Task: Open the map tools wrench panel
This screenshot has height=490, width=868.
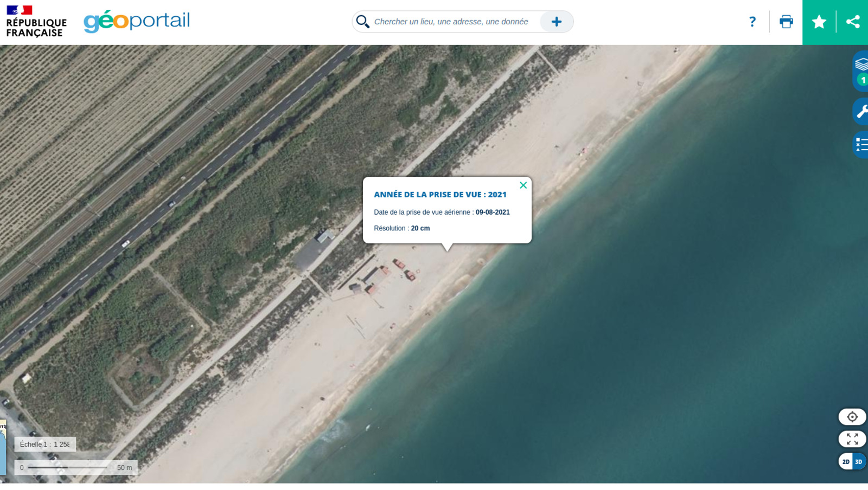Action: [861, 112]
